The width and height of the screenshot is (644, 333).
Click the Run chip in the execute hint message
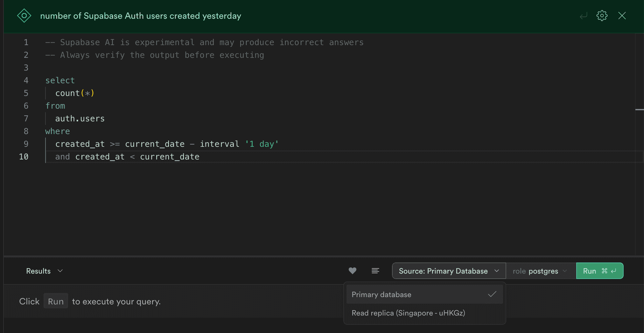click(x=55, y=301)
